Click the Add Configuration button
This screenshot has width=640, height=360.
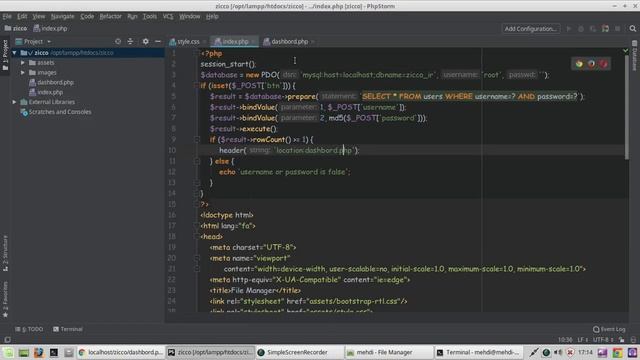[x=531, y=29]
